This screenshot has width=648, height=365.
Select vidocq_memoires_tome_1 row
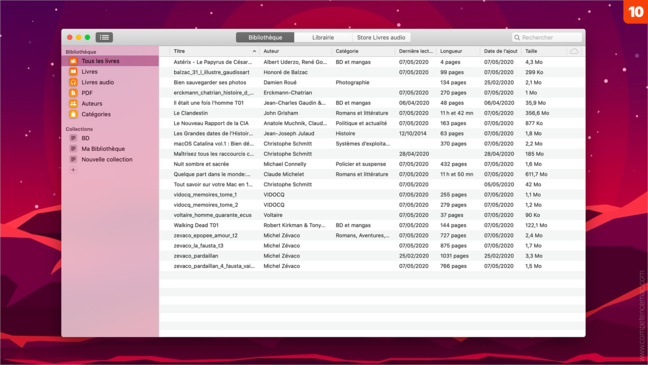pos(372,194)
